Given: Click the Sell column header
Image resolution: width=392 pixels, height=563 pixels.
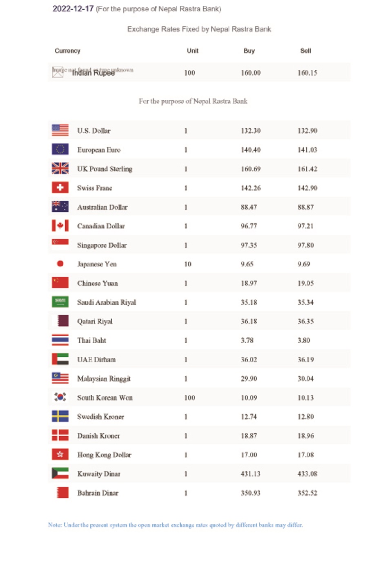Looking at the screenshot, I should pyautogui.click(x=305, y=51).
